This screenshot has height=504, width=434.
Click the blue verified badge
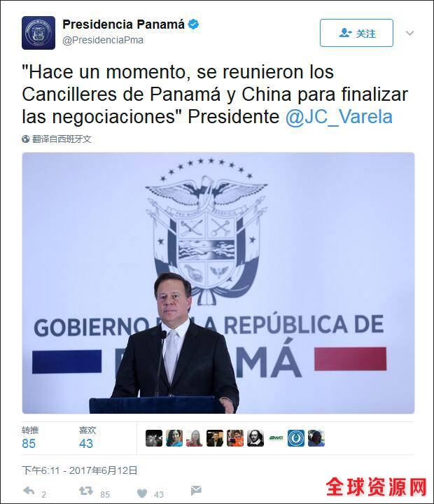coord(193,24)
